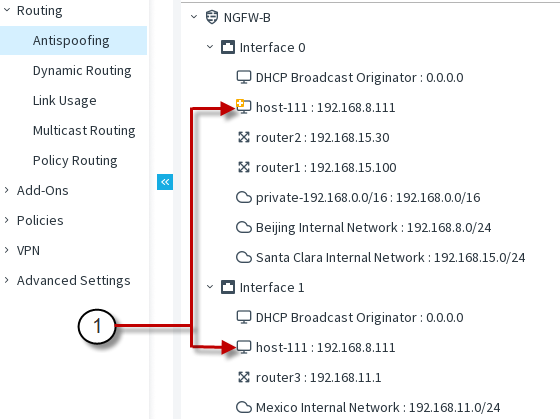This screenshot has height=419, width=560.
Task: Click the router3 router icon
Action: point(244,377)
